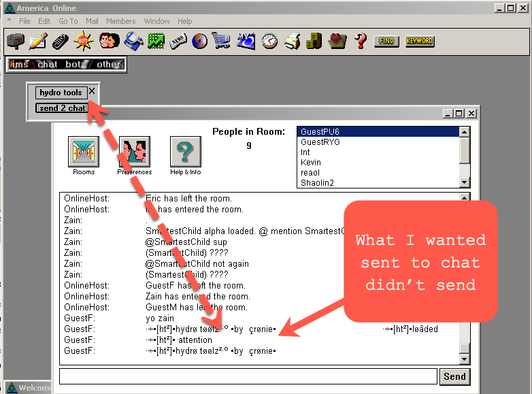Click 'yo zain' chat message
532x394 pixels.
point(160,318)
